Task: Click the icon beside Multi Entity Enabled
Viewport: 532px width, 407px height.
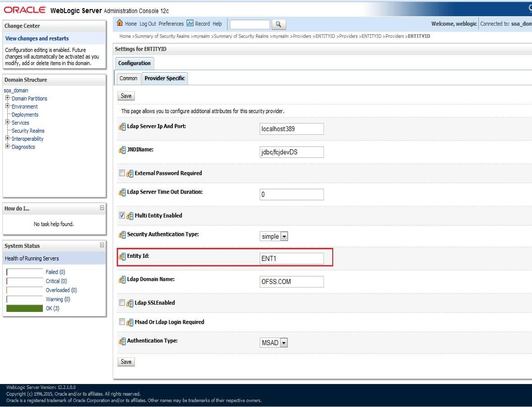Action: pyautogui.click(x=130, y=216)
